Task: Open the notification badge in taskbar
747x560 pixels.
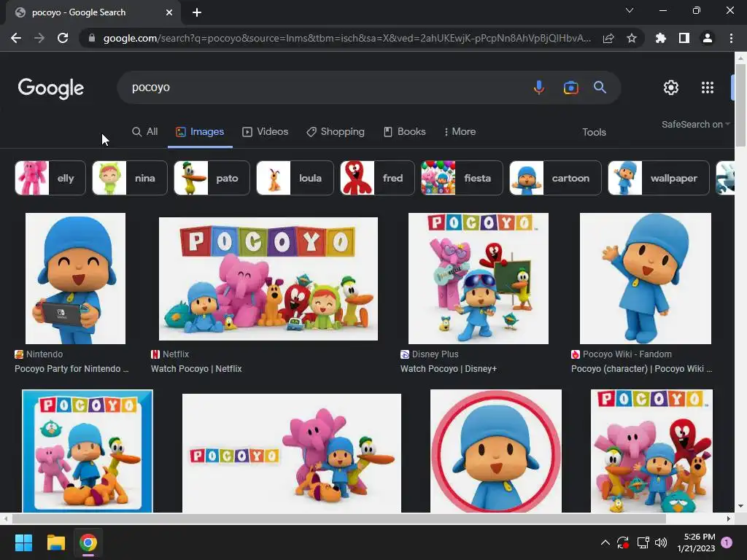Action: [x=727, y=542]
